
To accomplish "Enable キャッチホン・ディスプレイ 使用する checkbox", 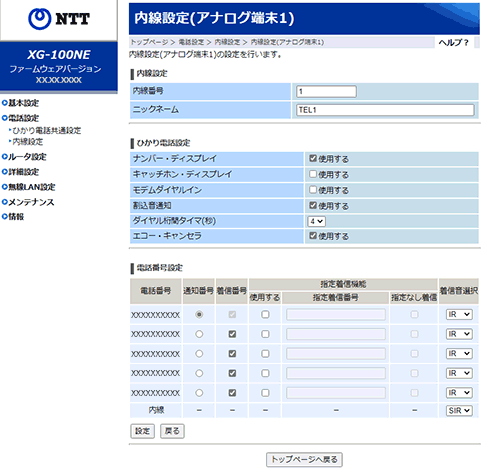I will coord(312,174).
